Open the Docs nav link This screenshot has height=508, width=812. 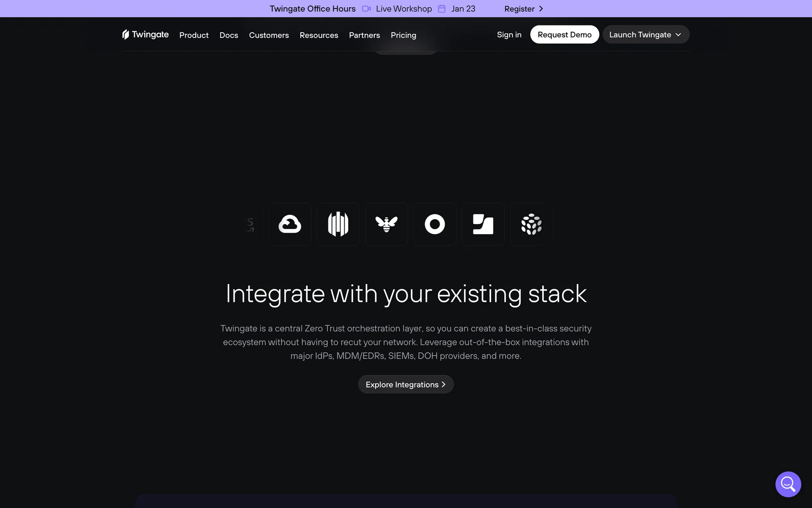pyautogui.click(x=228, y=35)
